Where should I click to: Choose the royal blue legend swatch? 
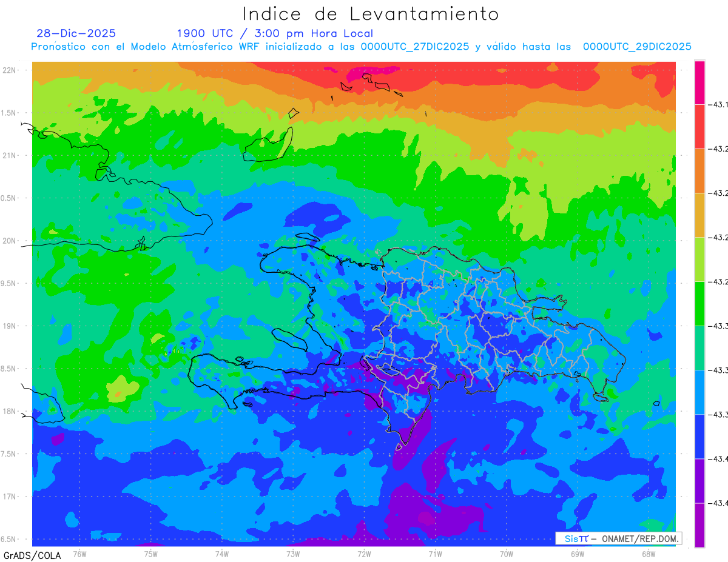tap(699, 437)
